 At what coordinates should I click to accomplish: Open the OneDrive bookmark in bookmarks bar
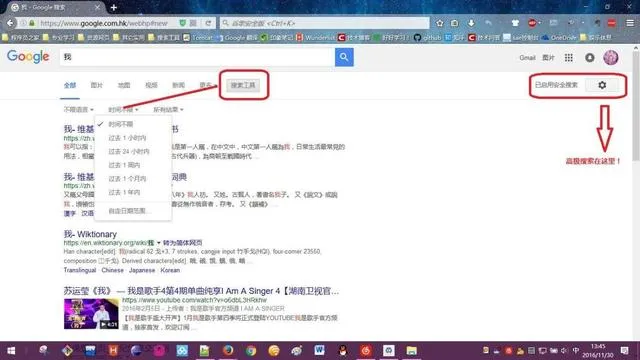[x=559, y=38]
